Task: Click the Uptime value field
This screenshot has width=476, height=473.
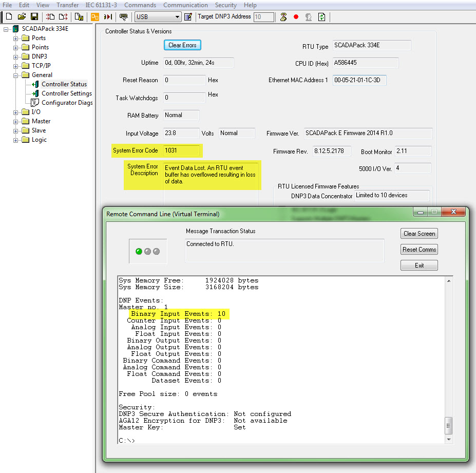Action: pos(199,63)
